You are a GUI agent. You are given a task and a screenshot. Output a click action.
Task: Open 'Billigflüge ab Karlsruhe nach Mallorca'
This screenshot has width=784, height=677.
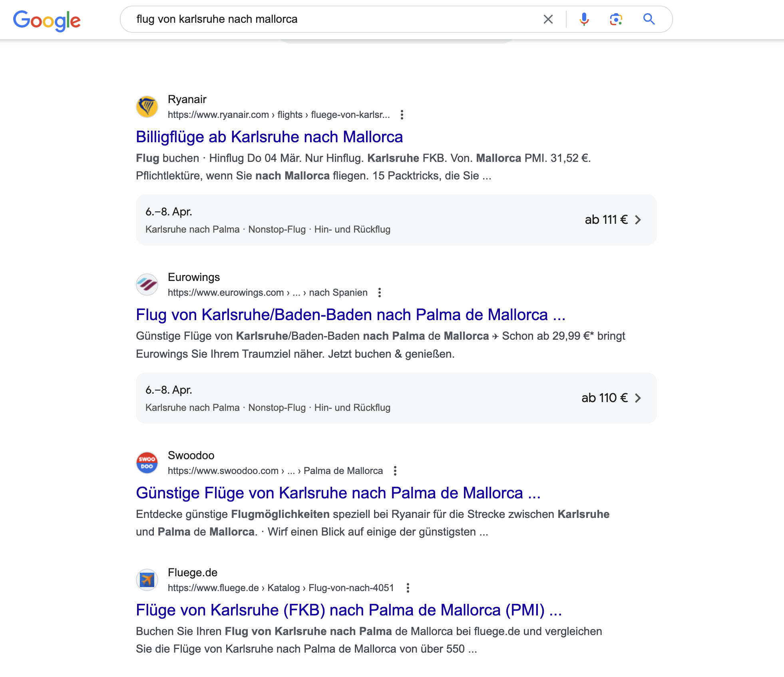pyautogui.click(x=269, y=137)
